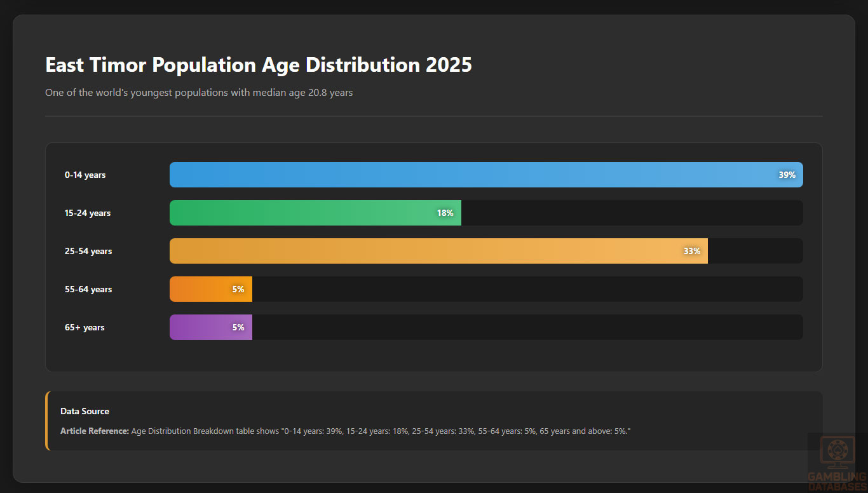The width and height of the screenshot is (868, 493).
Task: Click the blue 0-14 years bar
Action: 470,175
